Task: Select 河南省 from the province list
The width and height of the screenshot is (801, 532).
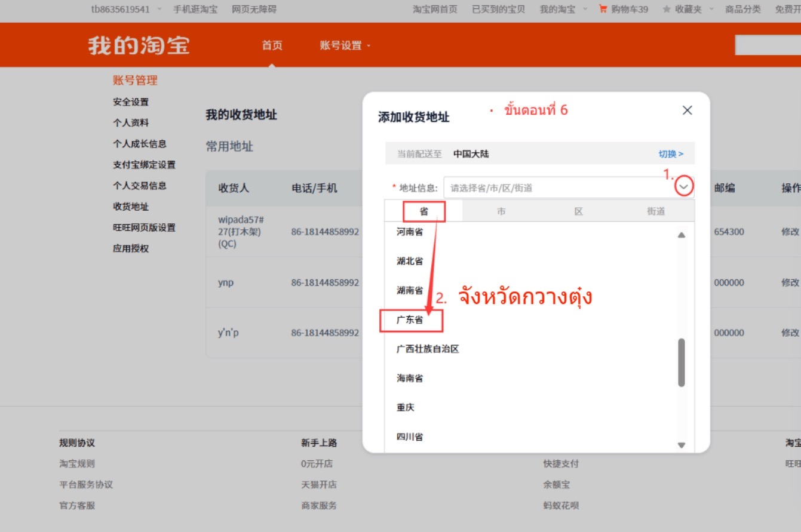Action: (410, 232)
